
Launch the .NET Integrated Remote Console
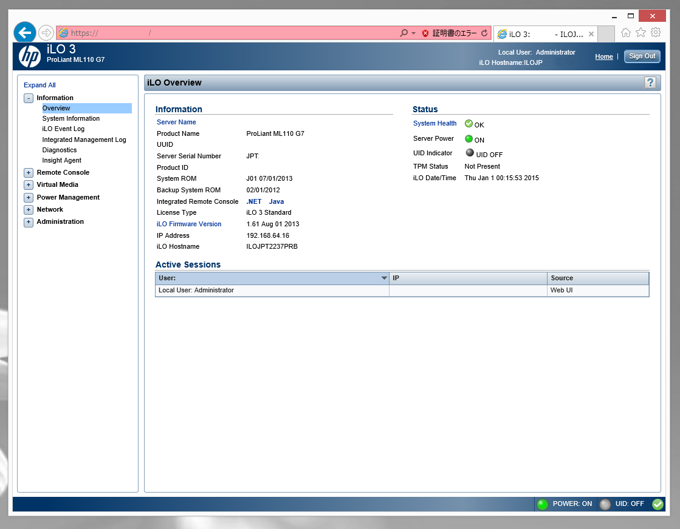point(254,202)
